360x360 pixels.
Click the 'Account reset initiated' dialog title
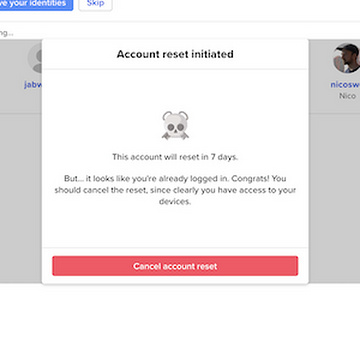175,54
